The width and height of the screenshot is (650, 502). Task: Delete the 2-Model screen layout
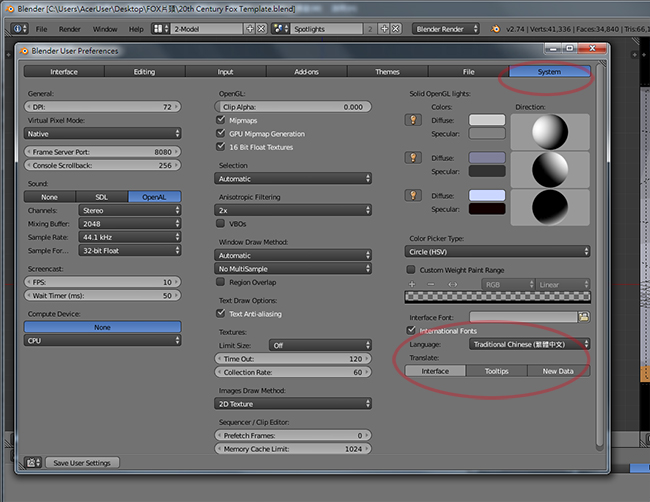[261, 29]
